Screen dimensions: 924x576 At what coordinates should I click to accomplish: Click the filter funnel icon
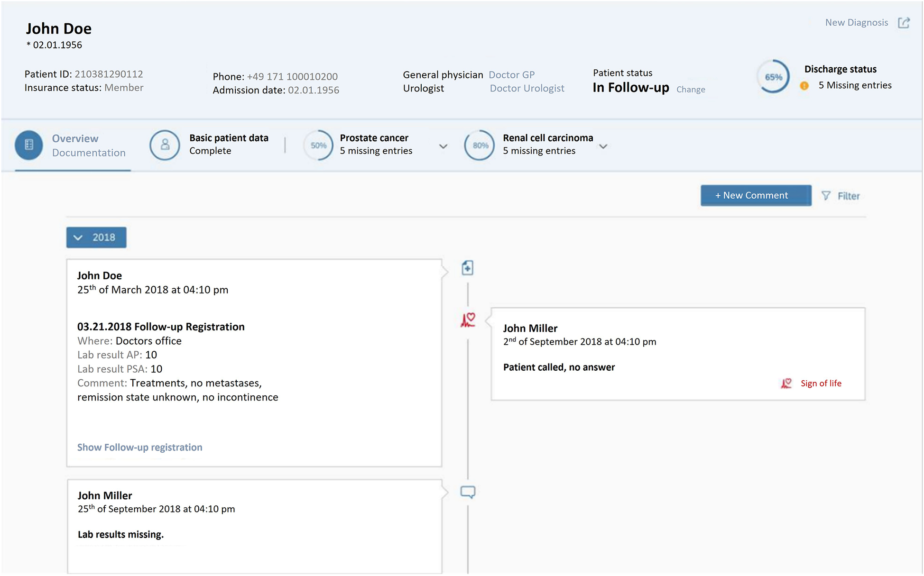tap(826, 196)
